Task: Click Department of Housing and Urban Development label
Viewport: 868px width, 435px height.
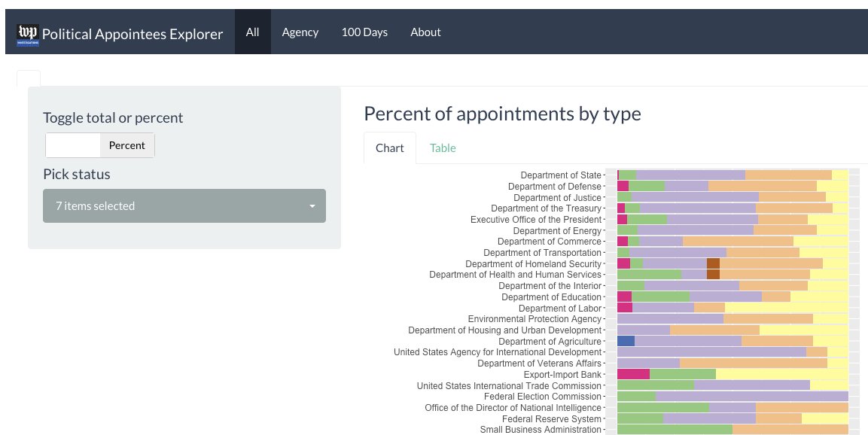Action: point(505,330)
